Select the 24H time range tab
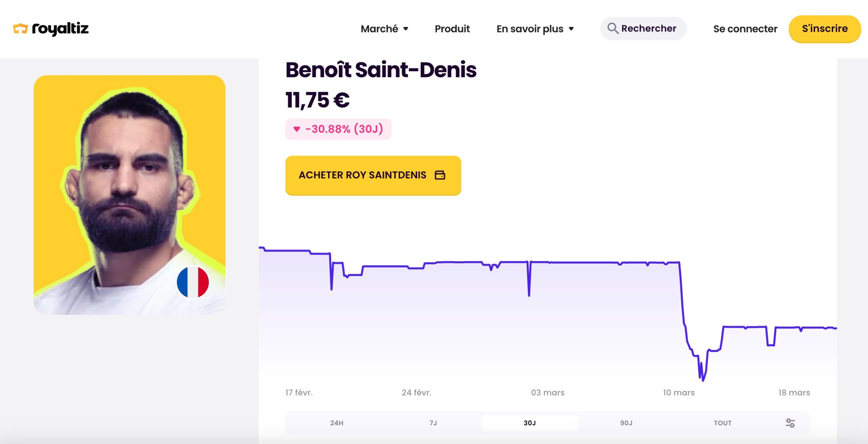The height and width of the screenshot is (444, 868). coord(336,423)
